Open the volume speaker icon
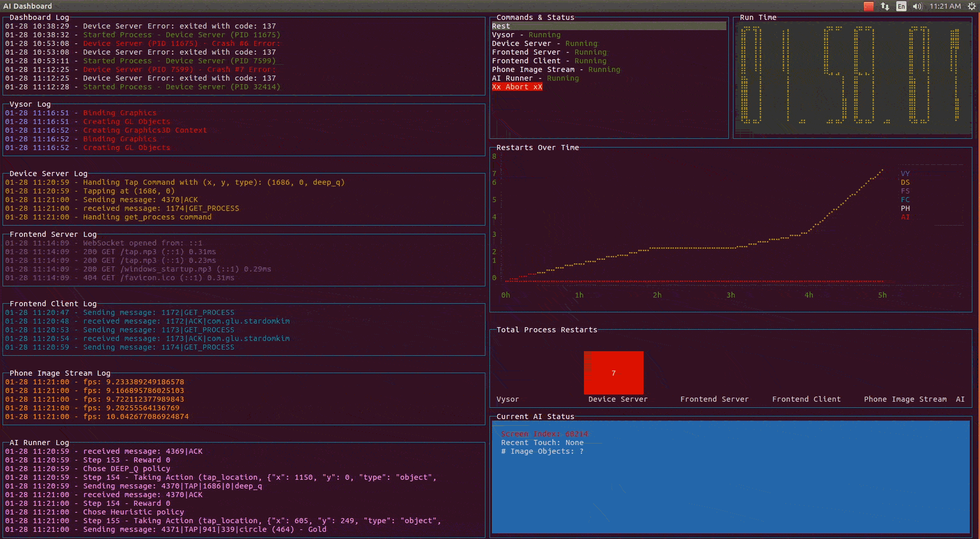The width and height of the screenshot is (980, 539). point(917,6)
